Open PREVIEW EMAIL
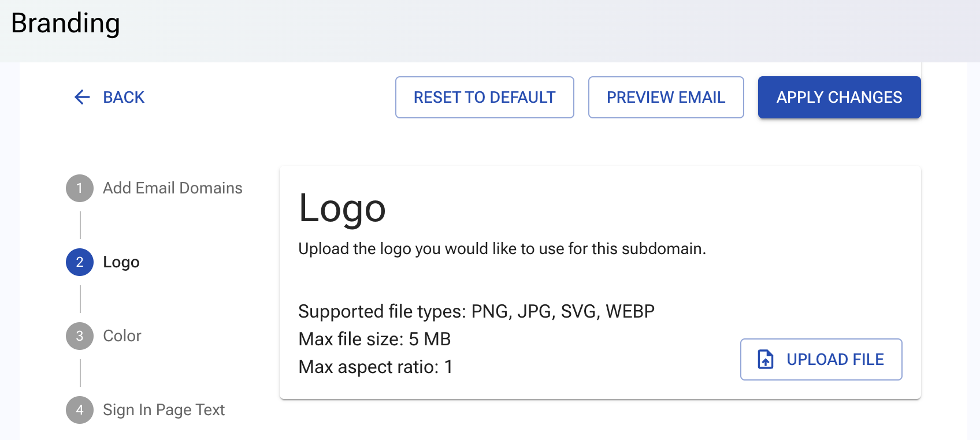Image resolution: width=980 pixels, height=440 pixels. pyautogui.click(x=666, y=97)
